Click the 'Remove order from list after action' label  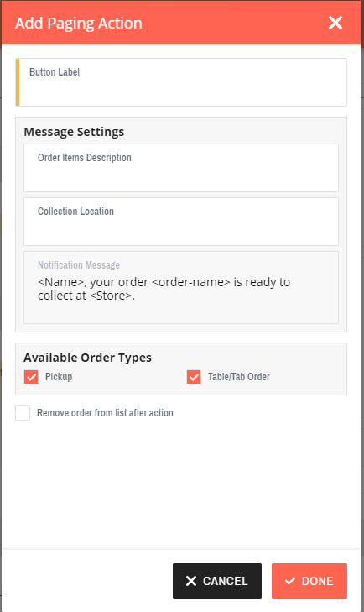click(105, 413)
